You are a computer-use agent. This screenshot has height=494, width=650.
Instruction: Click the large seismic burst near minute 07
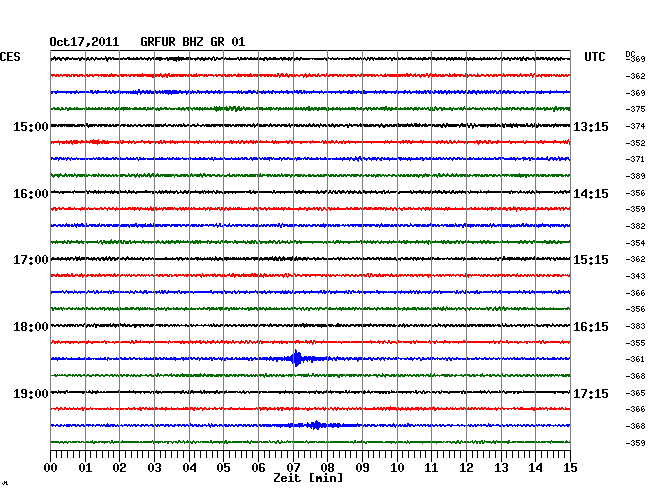(296, 358)
